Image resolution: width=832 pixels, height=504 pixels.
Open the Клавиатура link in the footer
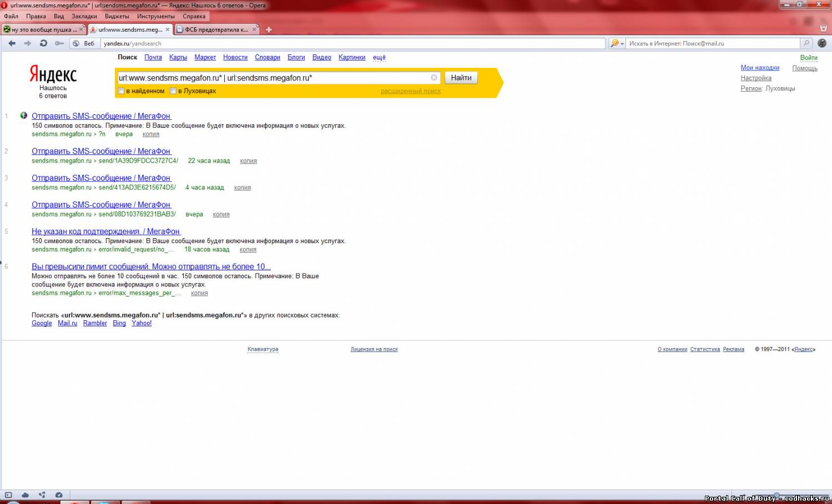pos(263,349)
